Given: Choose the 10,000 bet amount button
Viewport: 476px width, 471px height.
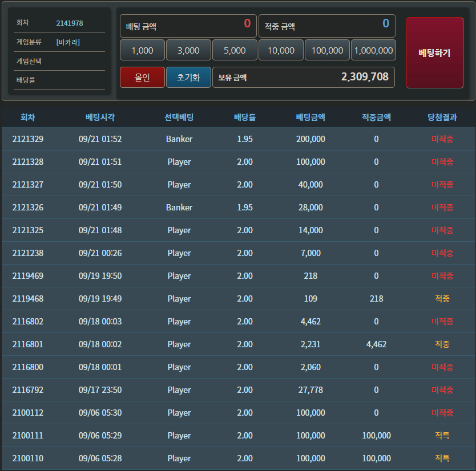Looking at the screenshot, I should pos(281,50).
